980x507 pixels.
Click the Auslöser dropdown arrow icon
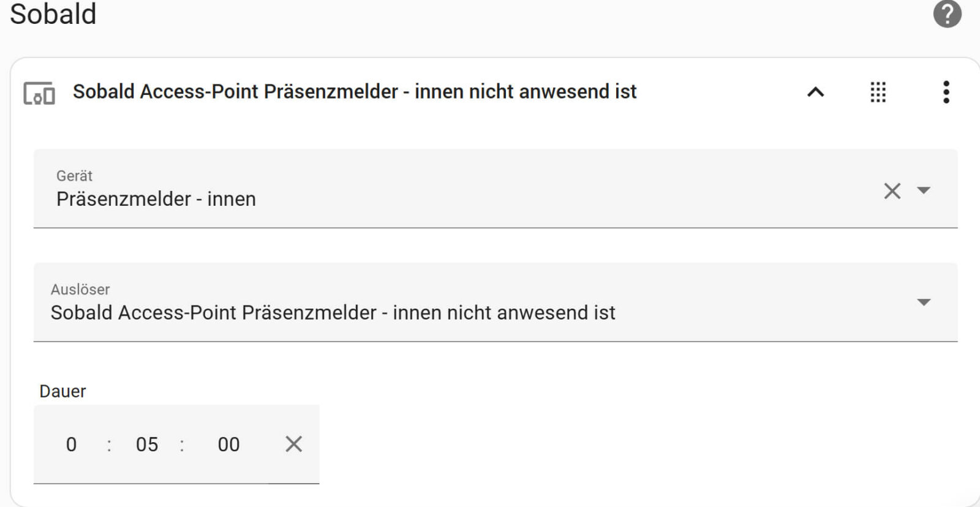click(925, 301)
